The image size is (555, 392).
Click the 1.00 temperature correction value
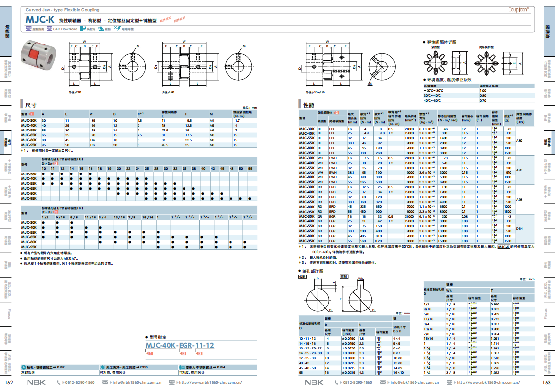[x=483, y=91]
